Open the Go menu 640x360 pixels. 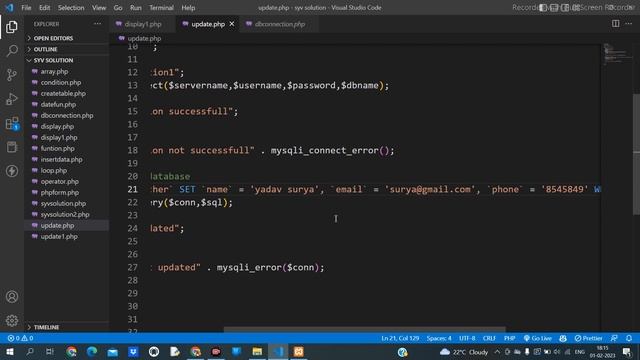tap(118, 8)
